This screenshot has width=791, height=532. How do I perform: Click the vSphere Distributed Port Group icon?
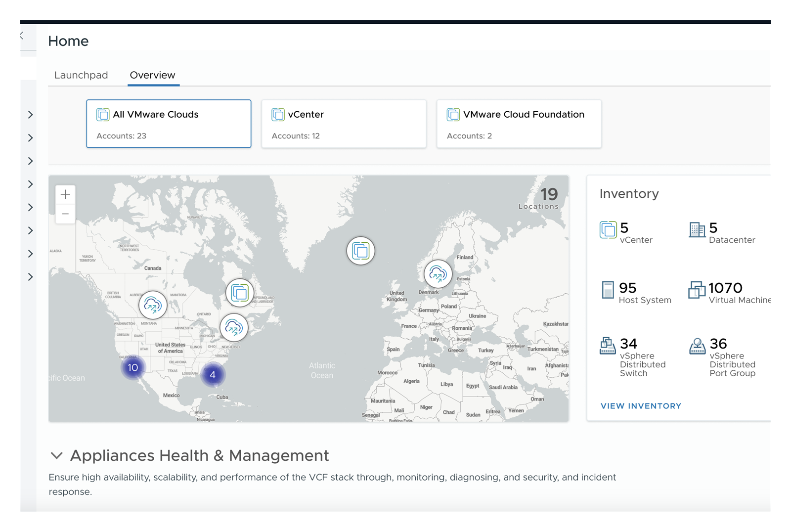pyautogui.click(x=697, y=346)
